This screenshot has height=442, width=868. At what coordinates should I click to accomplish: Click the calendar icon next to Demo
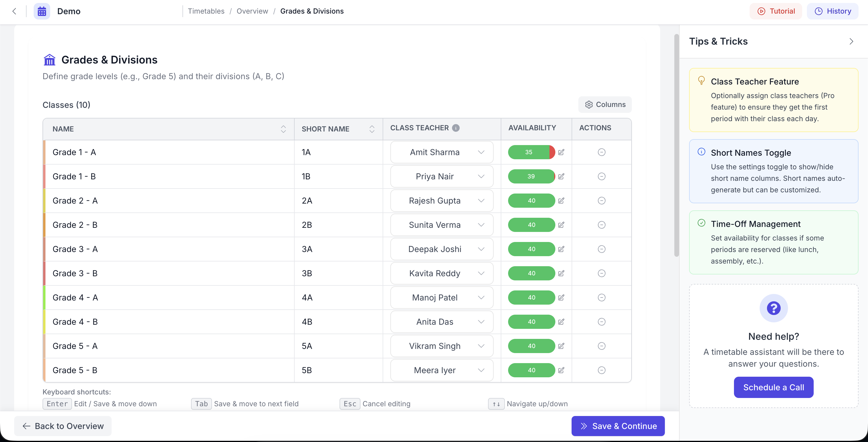click(x=42, y=11)
